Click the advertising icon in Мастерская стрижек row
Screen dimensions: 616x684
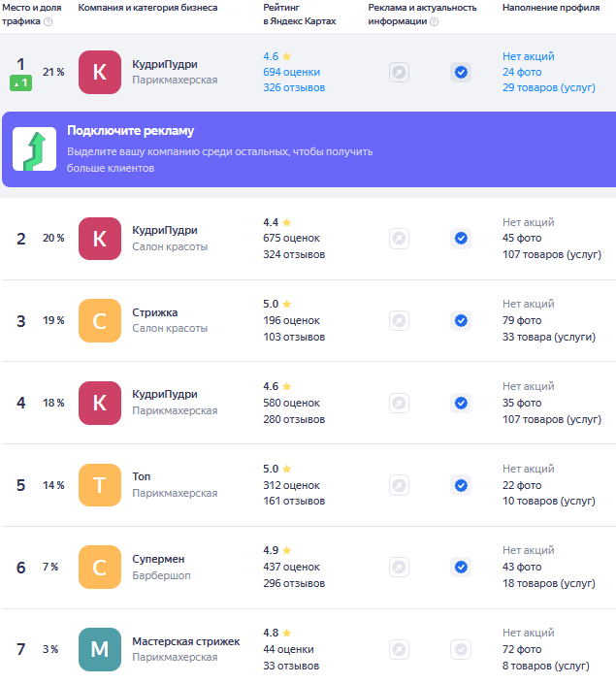tap(399, 649)
